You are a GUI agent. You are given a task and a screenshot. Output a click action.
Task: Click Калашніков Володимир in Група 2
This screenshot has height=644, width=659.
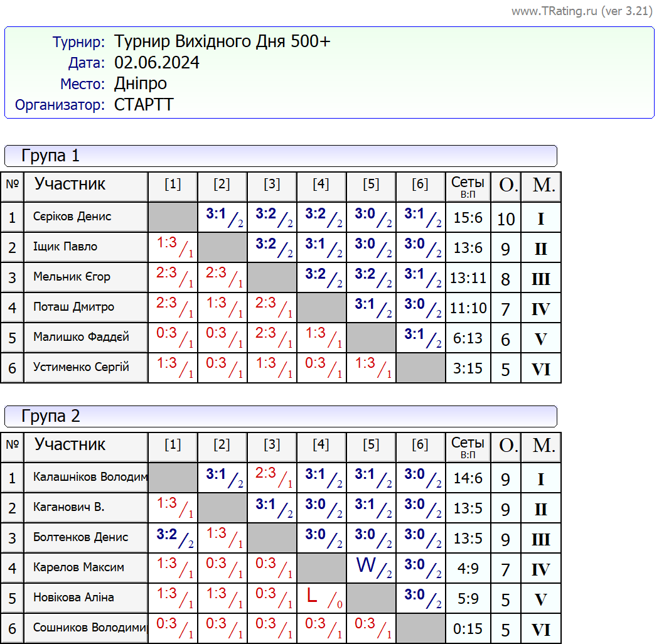tap(85, 478)
